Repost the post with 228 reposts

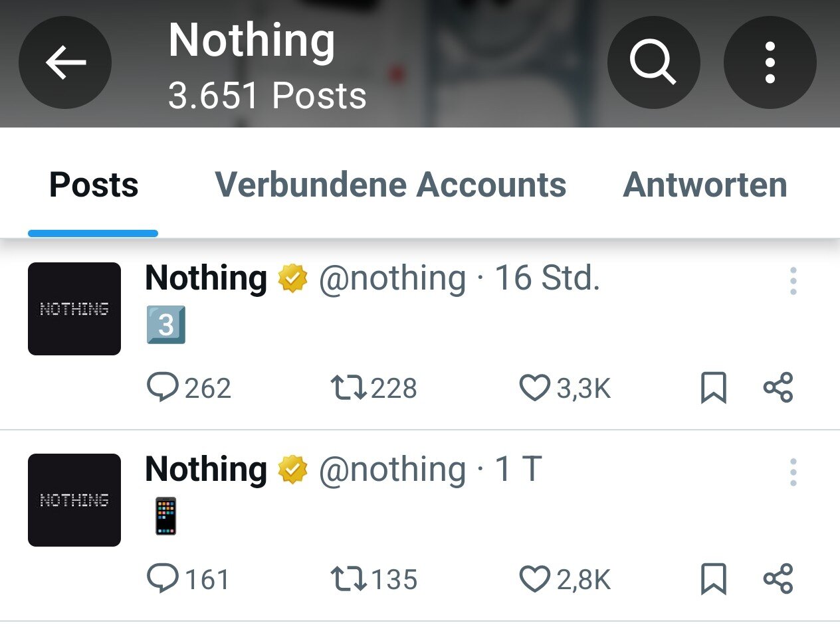pyautogui.click(x=349, y=387)
